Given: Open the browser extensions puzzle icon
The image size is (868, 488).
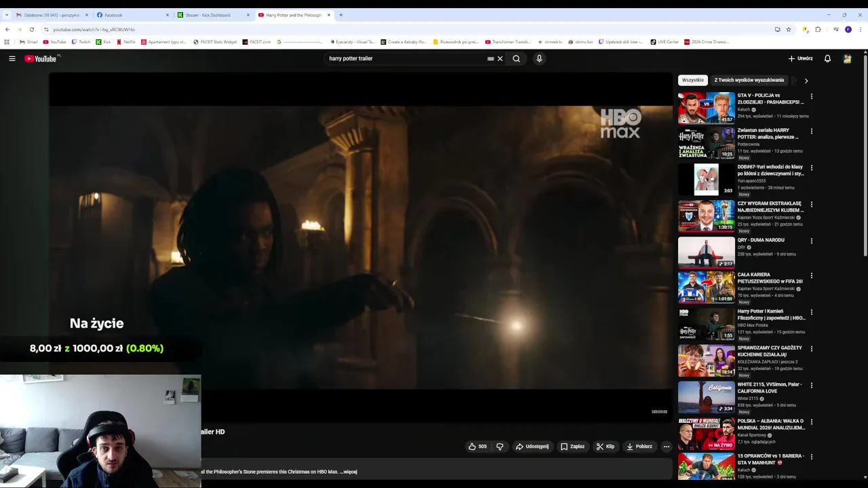Looking at the screenshot, I should click(818, 29).
